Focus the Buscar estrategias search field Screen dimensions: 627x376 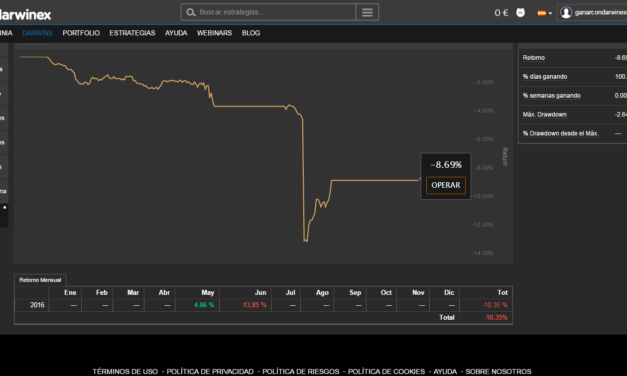pos(268,12)
